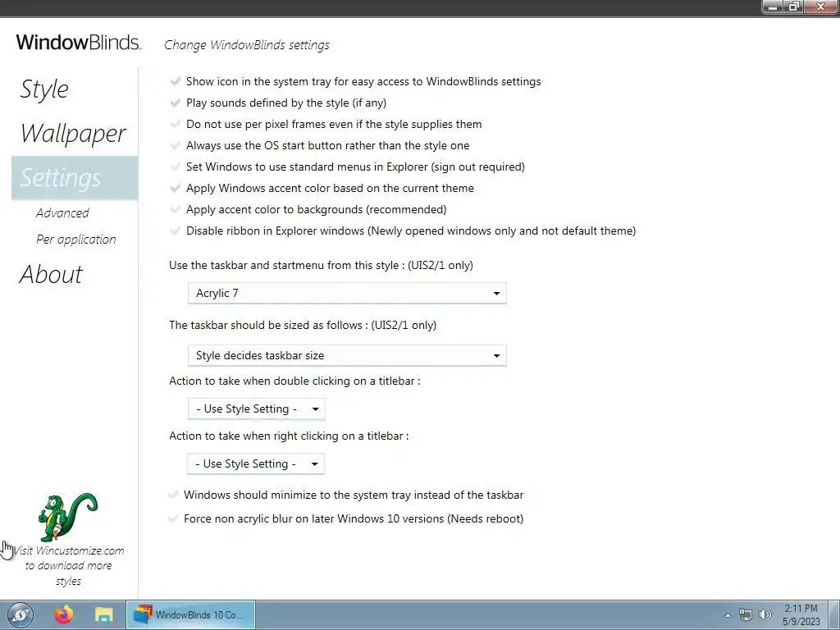The width and height of the screenshot is (840, 630).
Task: Open the Windows Start orb
Action: (x=21, y=614)
